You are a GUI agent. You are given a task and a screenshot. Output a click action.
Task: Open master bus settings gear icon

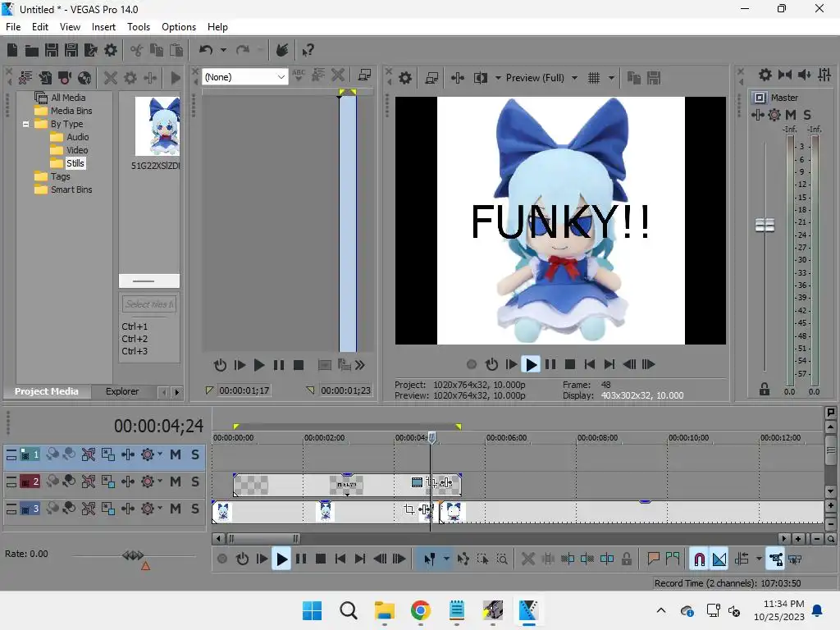(x=765, y=75)
